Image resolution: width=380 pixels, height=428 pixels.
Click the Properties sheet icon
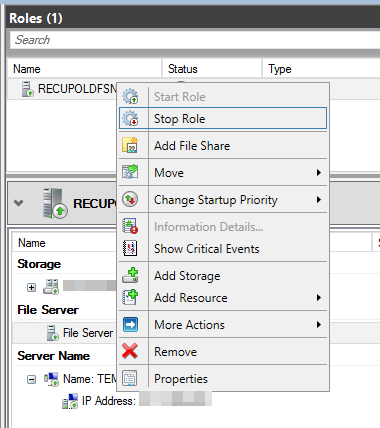tap(130, 378)
